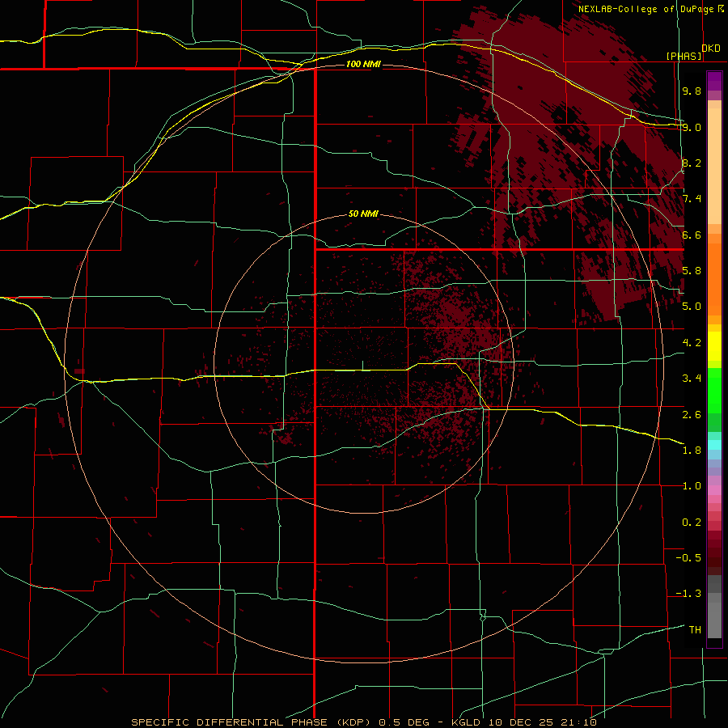This screenshot has height=728, width=728.
Task: Pick the cyan color bar segment
Action: pyautogui.click(x=714, y=445)
